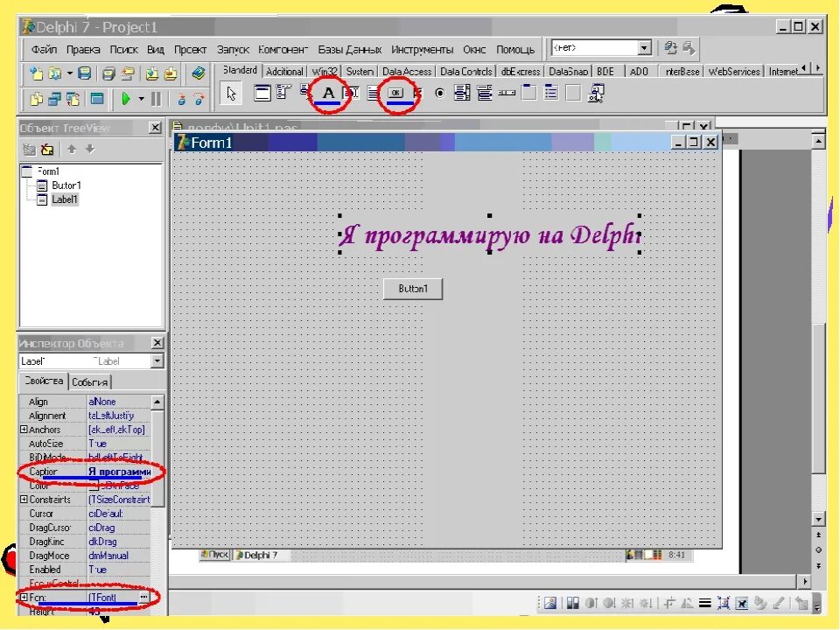Click the Save All toolbar icon
Image resolution: width=840 pixels, height=630 pixels.
coord(108,73)
